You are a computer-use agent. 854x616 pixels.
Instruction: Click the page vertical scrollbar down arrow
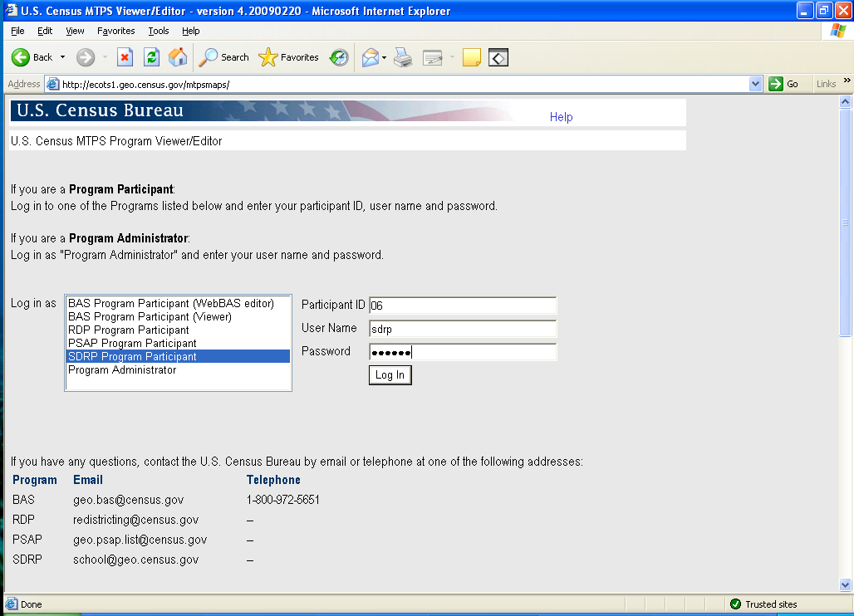tap(846, 584)
